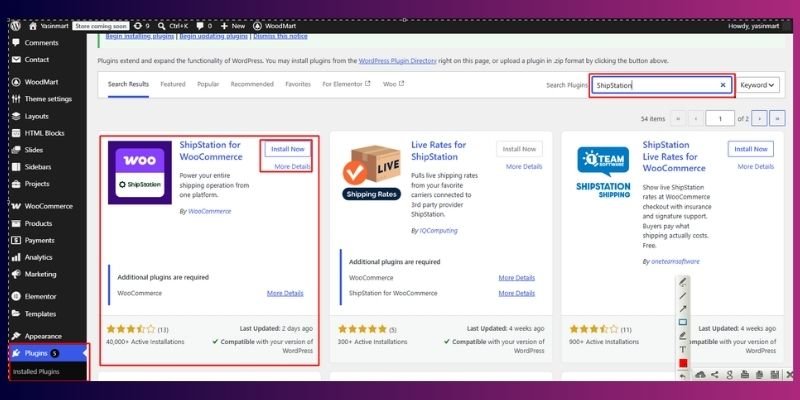Viewport: 800px width, 400px height.
Task: Open WooCommerce in the sidebar
Action: (x=48, y=206)
